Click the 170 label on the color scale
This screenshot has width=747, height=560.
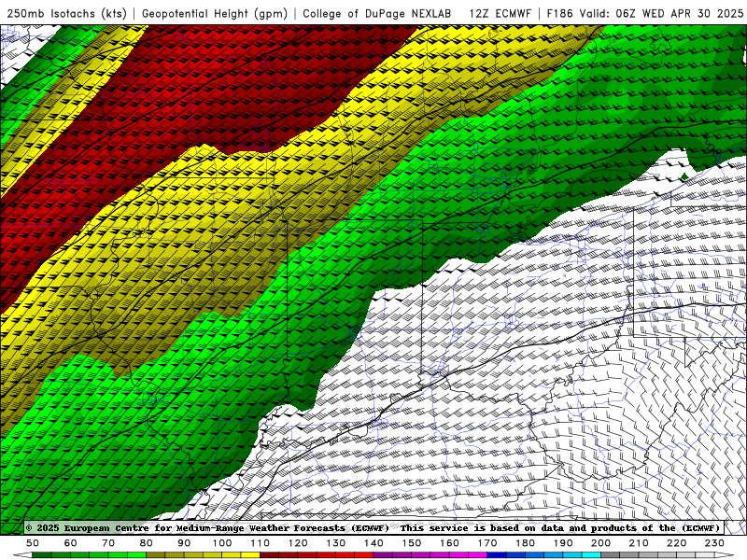[x=487, y=543]
